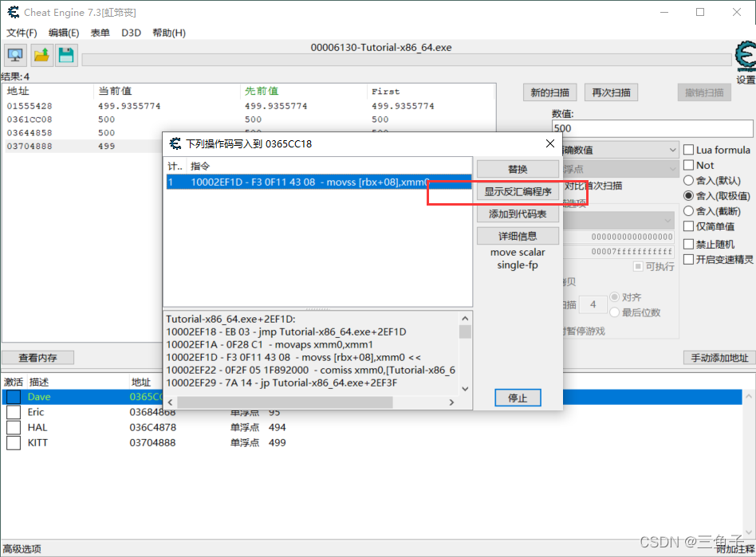
Task: Save table with floppy disk icon
Action: click(66, 56)
